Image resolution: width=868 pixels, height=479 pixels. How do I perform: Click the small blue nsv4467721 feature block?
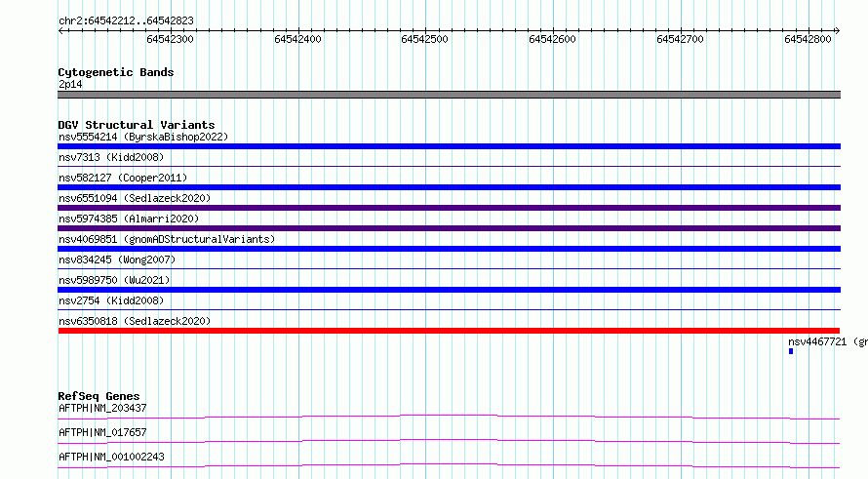coord(791,351)
